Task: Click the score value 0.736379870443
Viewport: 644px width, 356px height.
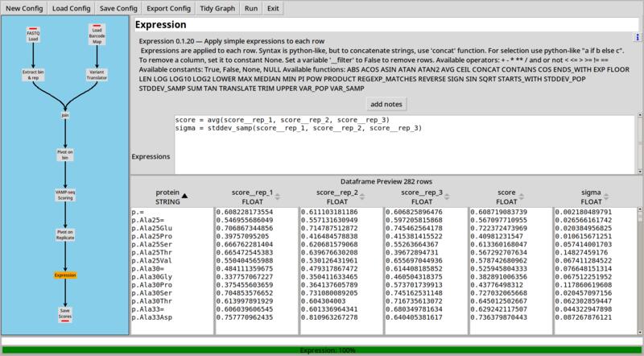Action: [498, 317]
